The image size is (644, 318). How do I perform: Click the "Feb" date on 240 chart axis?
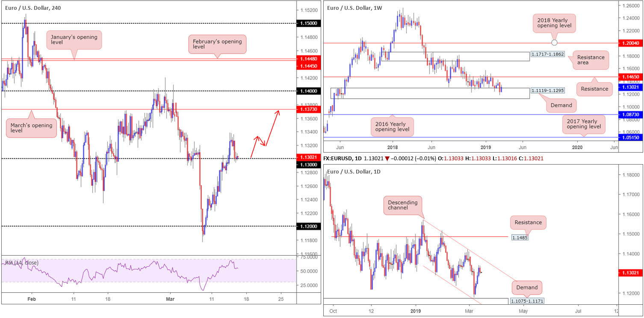tap(32, 299)
